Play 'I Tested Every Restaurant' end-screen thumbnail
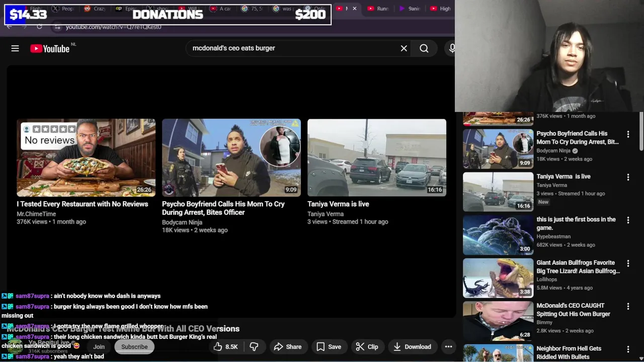 86,157
